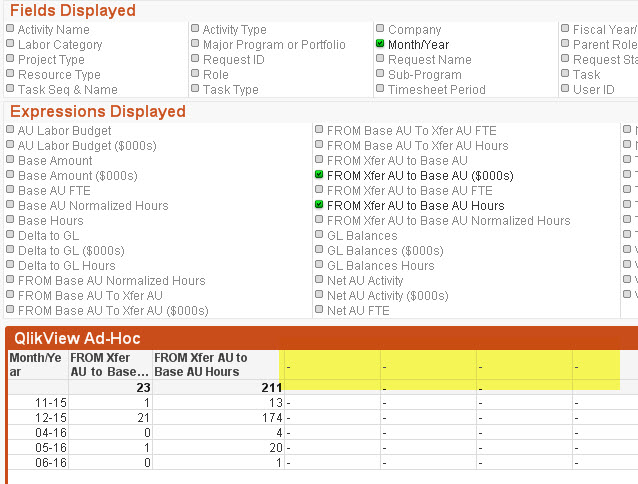Select the 06-16 month row cell
638x484 pixels.
(38, 463)
